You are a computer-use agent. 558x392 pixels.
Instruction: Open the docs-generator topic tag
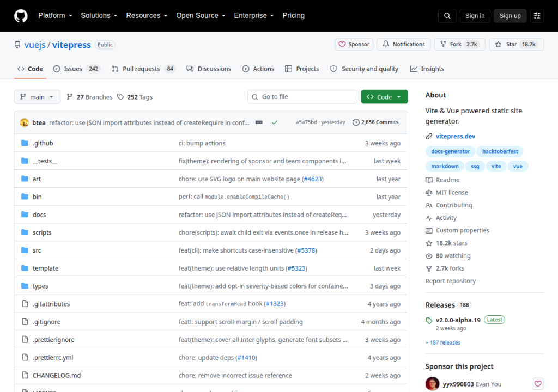(450, 151)
